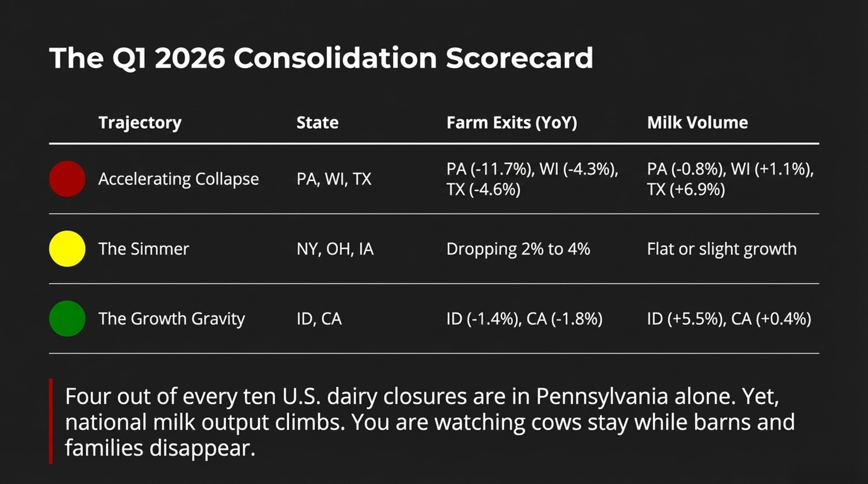The width and height of the screenshot is (868, 484).
Task: Click the 'Dropping 2% to 4%' farm exits cell
Action: (x=518, y=249)
